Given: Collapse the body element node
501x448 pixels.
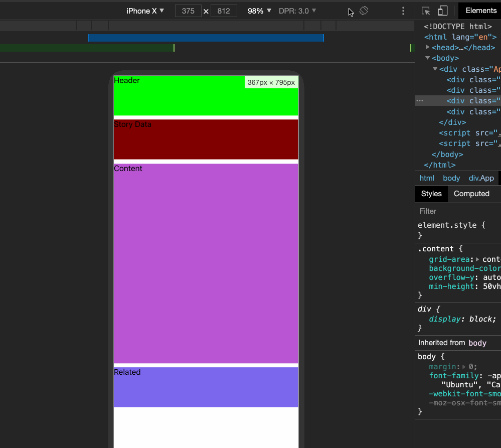Looking at the screenshot, I should (427, 58).
